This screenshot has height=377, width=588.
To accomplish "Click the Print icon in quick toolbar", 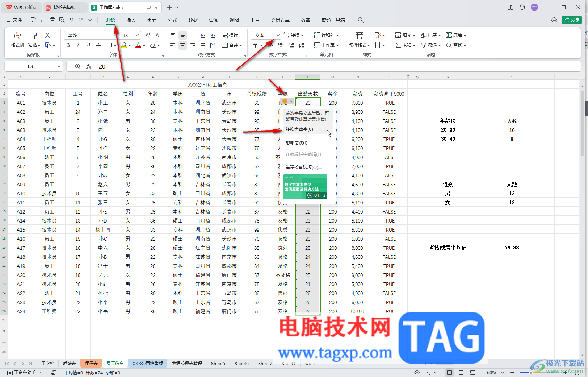I will [52, 20].
